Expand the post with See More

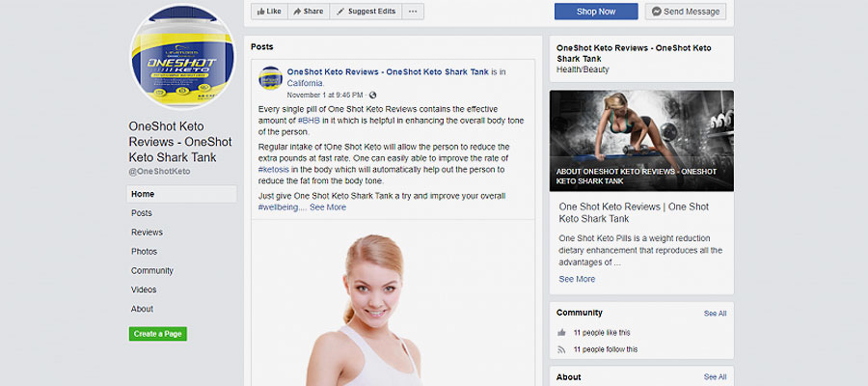point(328,207)
